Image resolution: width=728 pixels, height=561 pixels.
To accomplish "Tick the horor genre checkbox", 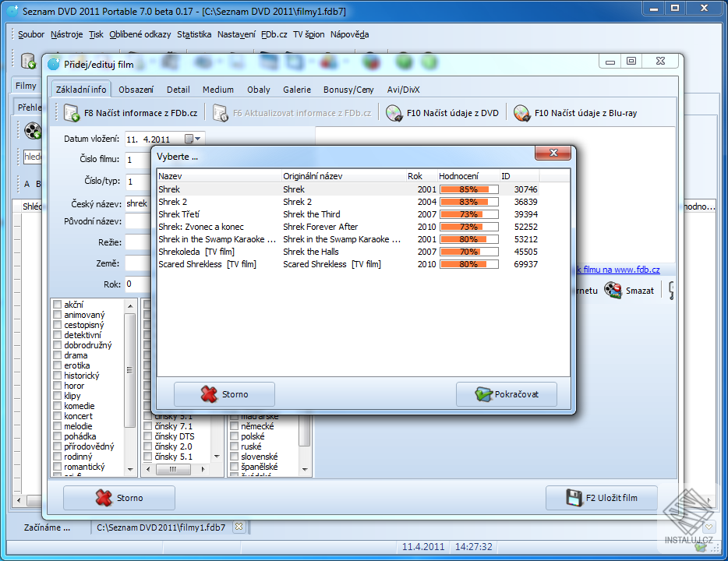I will 58,386.
